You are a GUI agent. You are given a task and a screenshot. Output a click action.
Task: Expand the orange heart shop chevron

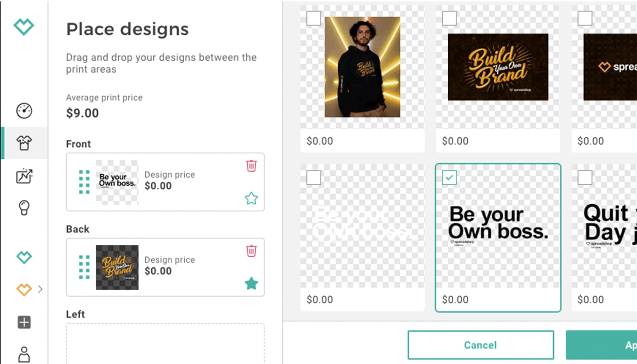coord(40,288)
